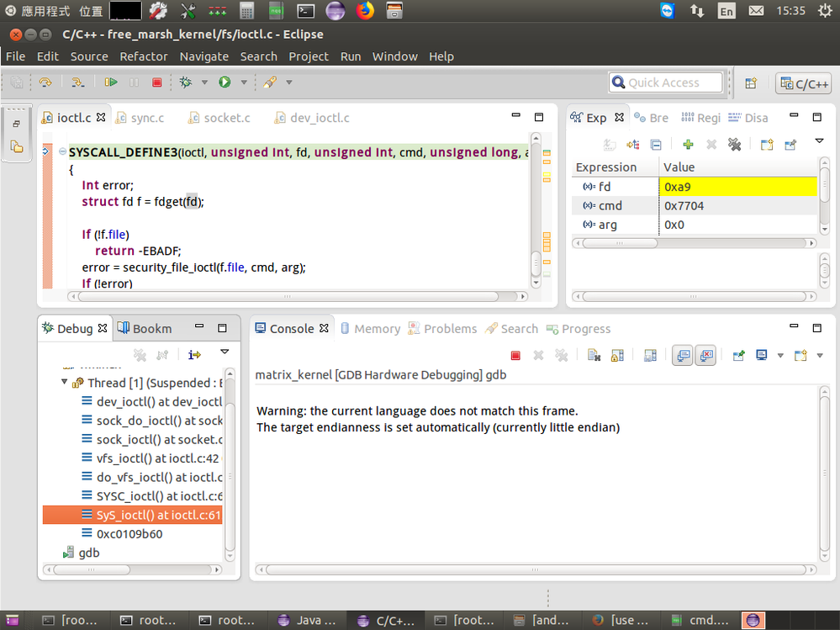The height and width of the screenshot is (630, 840).
Task: Open the 應用程式 applications menu
Action: 38,11
